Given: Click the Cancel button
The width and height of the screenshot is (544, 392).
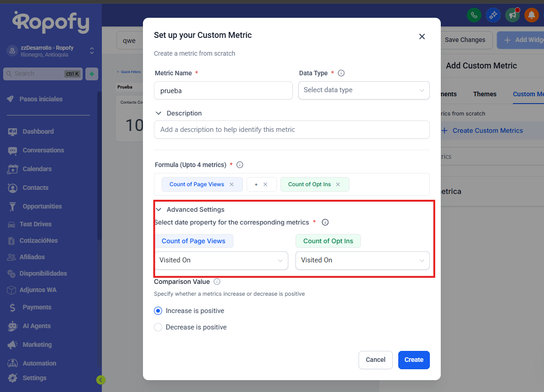Looking at the screenshot, I should (375, 360).
